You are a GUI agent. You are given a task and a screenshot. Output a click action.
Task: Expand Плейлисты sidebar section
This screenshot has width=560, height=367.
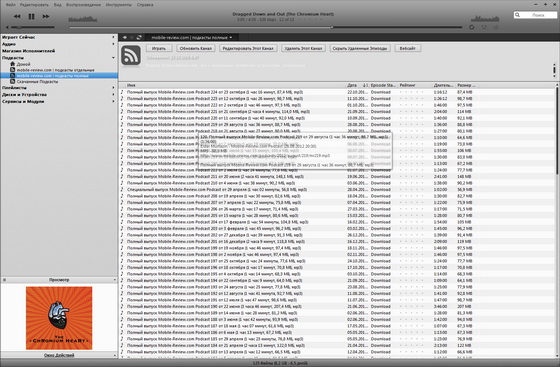[114, 87]
